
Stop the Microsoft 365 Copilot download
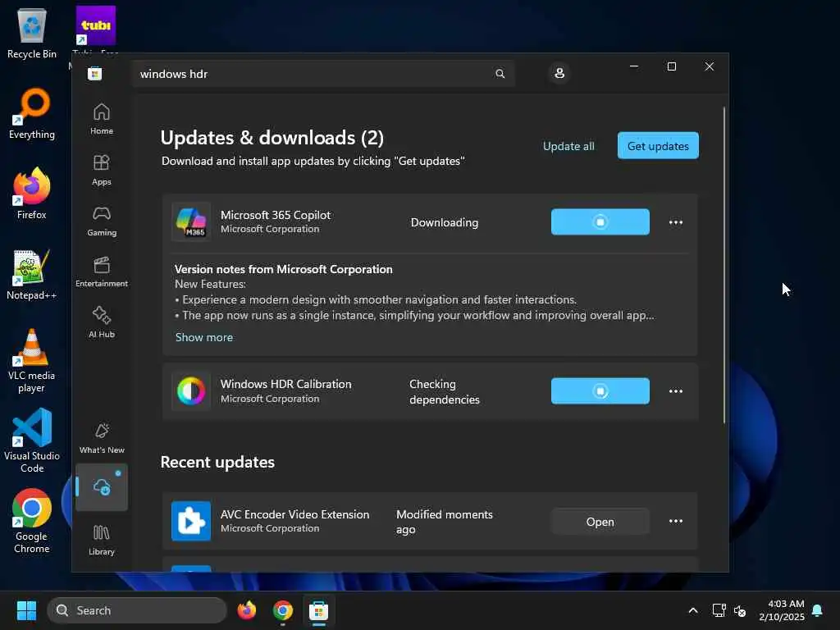click(600, 221)
